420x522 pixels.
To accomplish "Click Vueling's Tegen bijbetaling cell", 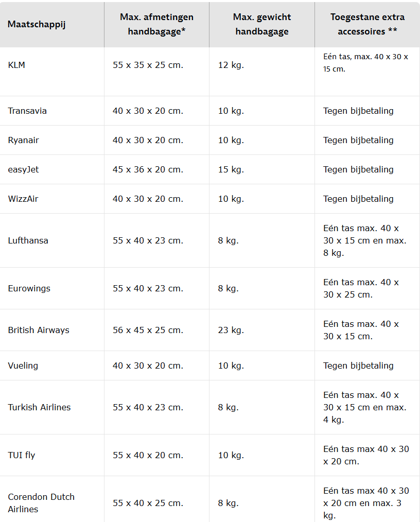I will 358,366.
